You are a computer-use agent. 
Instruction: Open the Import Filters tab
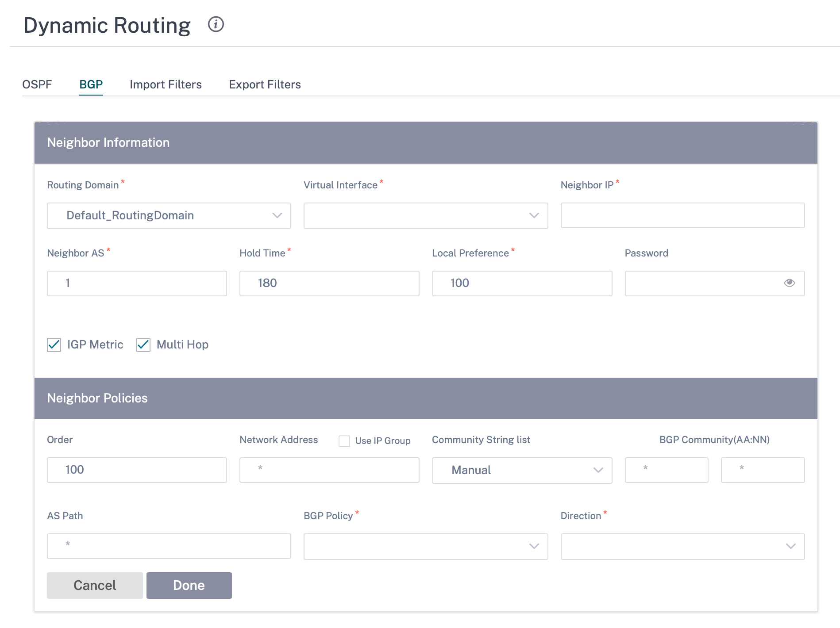(166, 84)
